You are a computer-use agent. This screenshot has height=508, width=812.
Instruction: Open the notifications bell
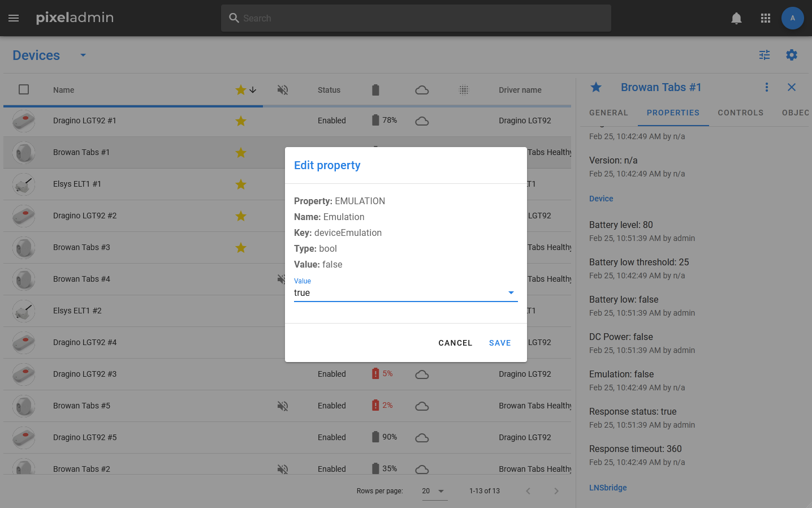click(736, 18)
